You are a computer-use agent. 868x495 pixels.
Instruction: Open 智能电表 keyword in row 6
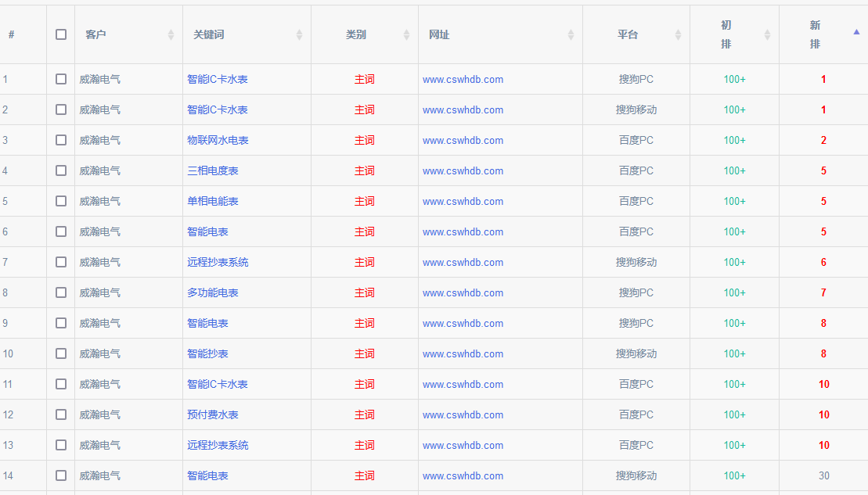coord(207,231)
